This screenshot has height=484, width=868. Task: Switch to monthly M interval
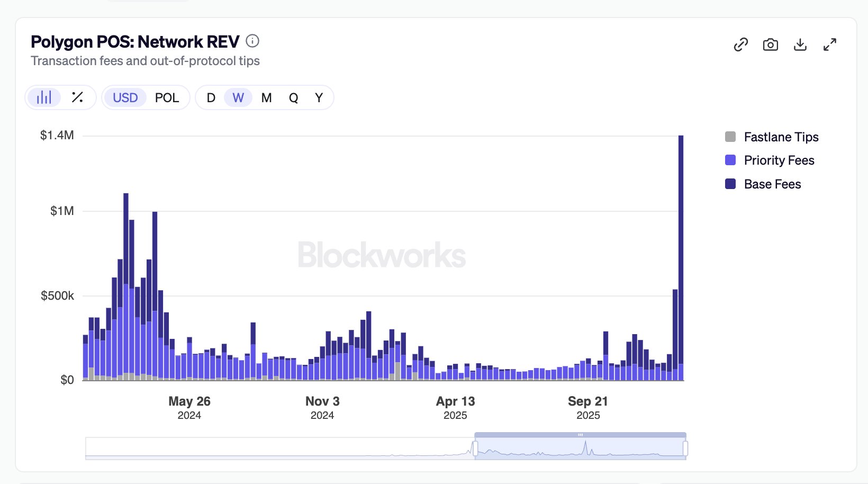tap(266, 98)
